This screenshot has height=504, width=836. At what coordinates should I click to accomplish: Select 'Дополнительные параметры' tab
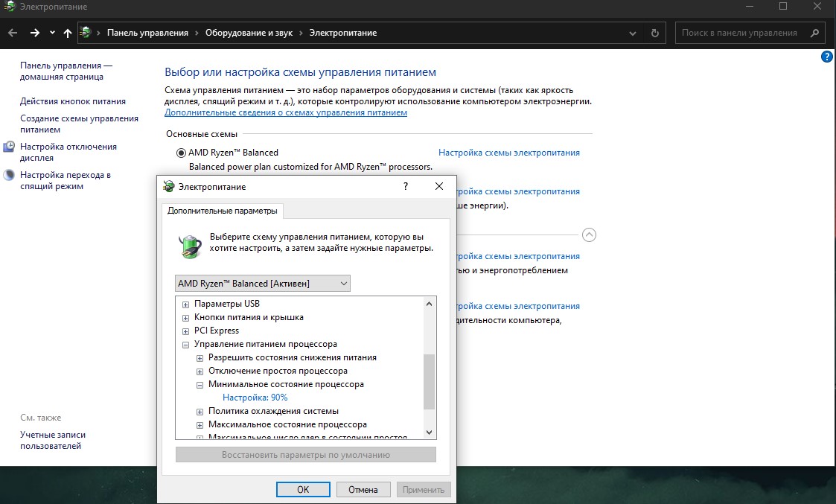tap(223, 211)
